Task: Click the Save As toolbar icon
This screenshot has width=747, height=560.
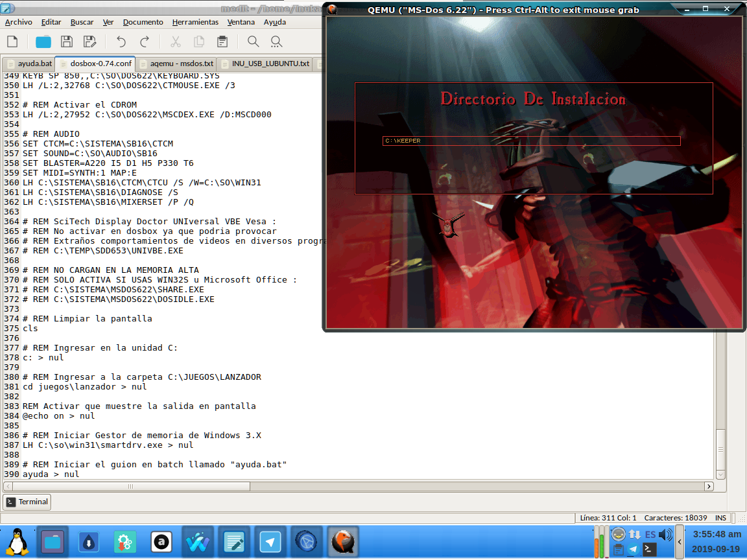Action: (89, 42)
